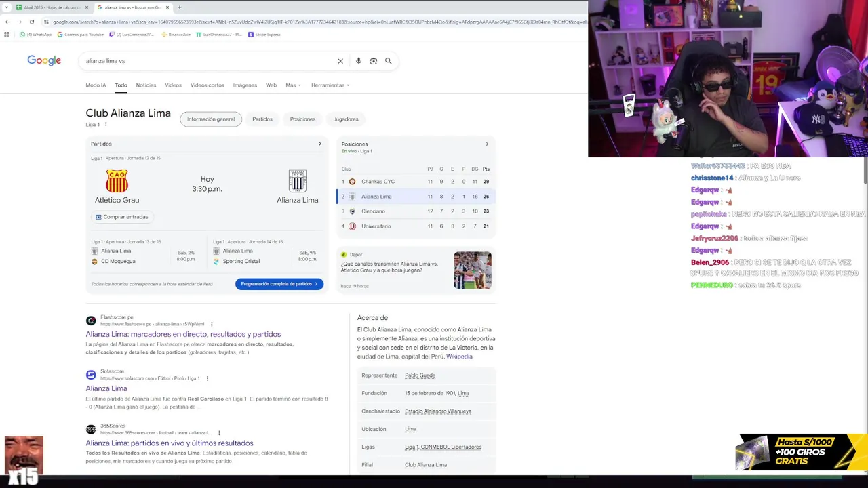This screenshot has height=488, width=868.
Task: Open the Sofascore Alianza Lima result link
Action: pos(106,389)
